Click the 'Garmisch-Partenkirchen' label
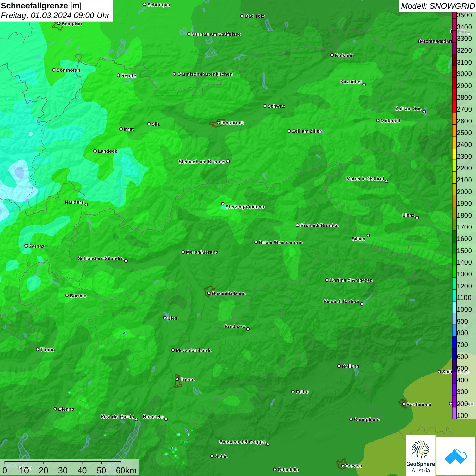The height and width of the screenshot is (476, 476). [205, 74]
